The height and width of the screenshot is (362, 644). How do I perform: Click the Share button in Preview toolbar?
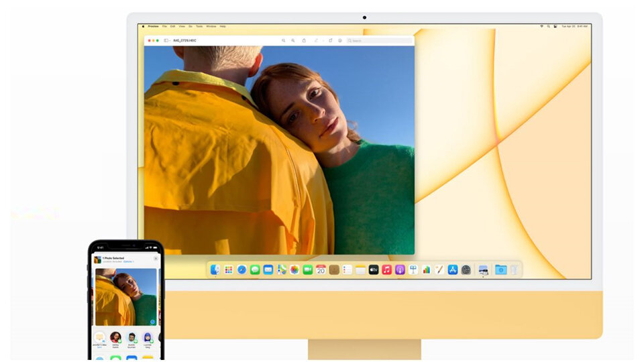pyautogui.click(x=304, y=41)
